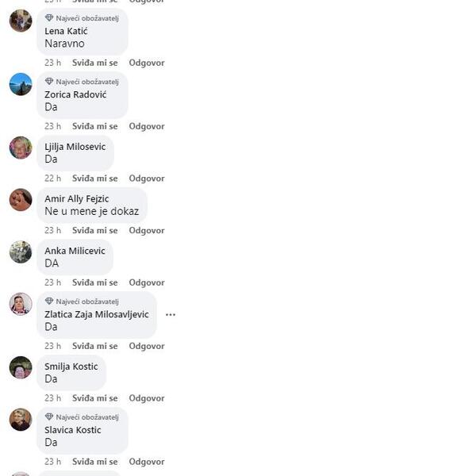This screenshot has width=476, height=476.
Task: Click Amir Ally Fejzic's avatar
Action: pos(21,200)
